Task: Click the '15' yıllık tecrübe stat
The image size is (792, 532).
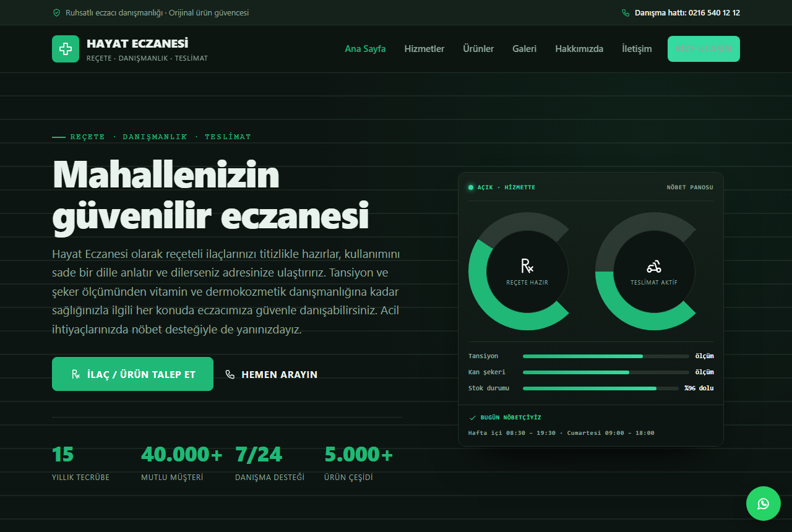Action: pyautogui.click(x=62, y=455)
